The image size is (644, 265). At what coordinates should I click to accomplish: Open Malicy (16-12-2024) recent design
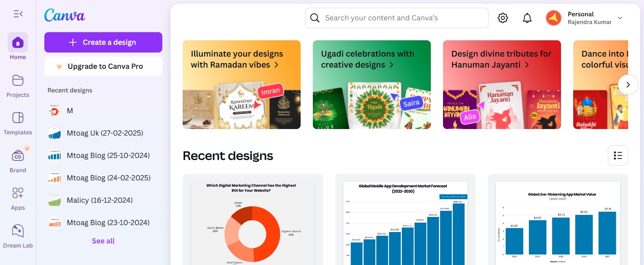coord(100,200)
